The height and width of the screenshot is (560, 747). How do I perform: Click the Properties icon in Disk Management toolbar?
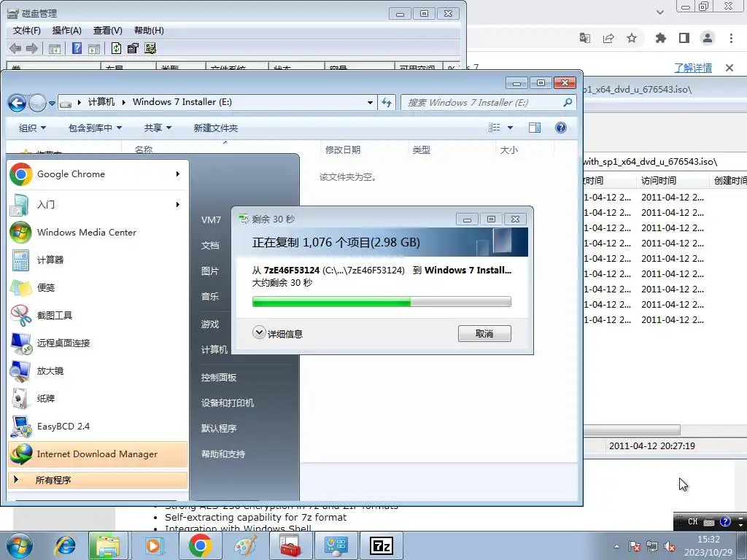coord(133,48)
